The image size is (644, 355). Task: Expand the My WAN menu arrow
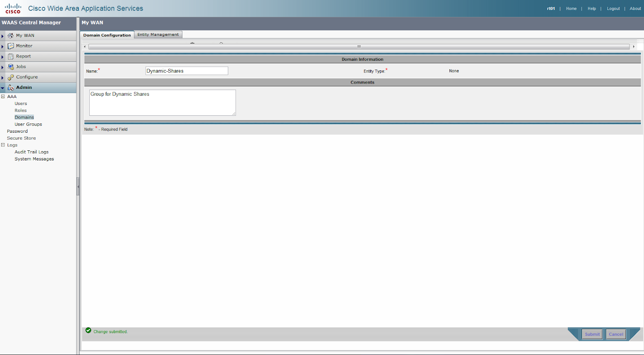pos(2,36)
